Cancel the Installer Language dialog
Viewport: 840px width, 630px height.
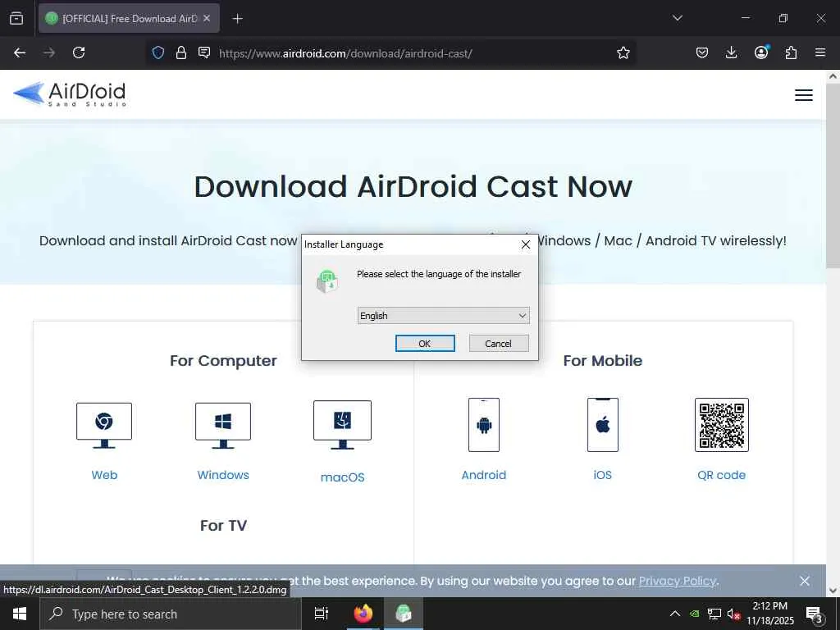click(499, 344)
